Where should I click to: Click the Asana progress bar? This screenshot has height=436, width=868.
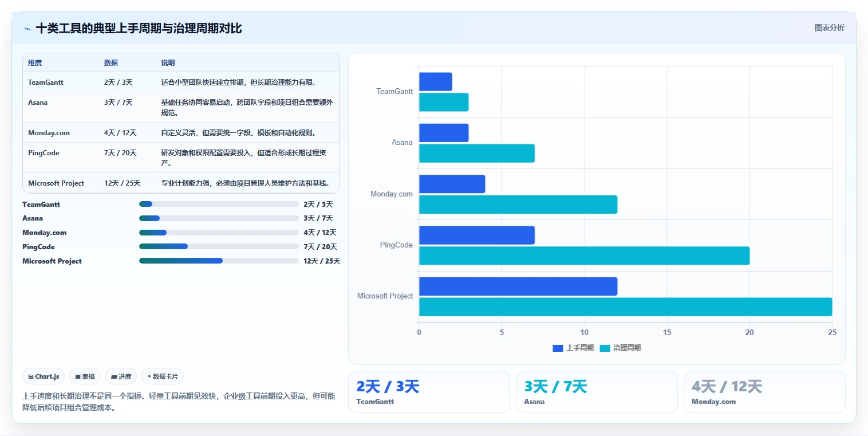tap(219, 218)
